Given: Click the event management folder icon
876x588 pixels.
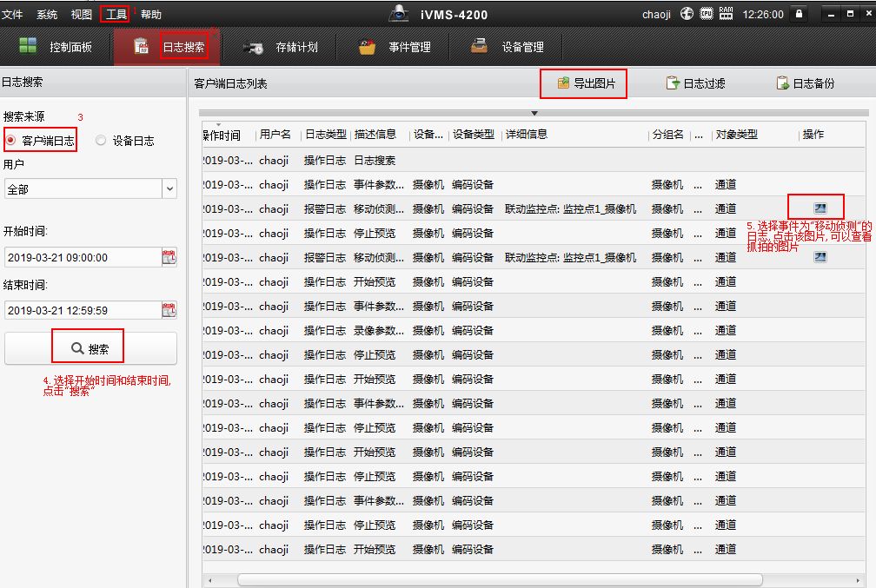Looking at the screenshot, I should [x=367, y=46].
